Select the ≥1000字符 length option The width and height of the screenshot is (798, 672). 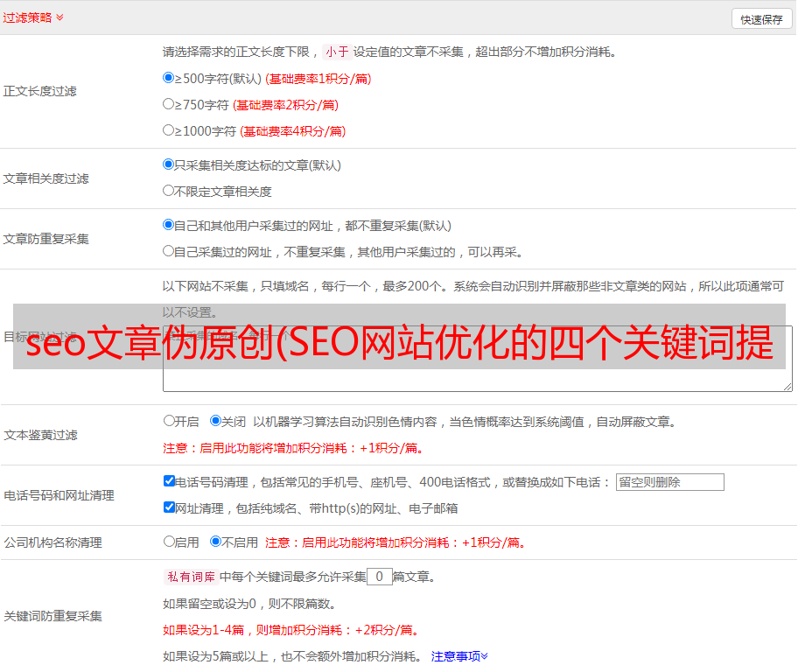168,130
